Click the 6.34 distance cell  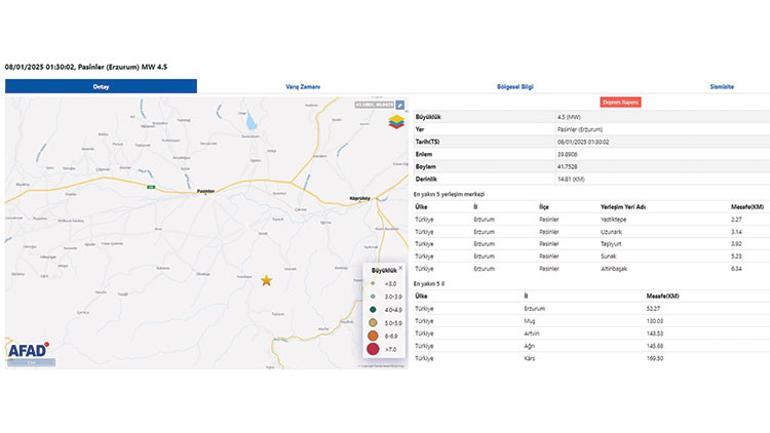[736, 269]
